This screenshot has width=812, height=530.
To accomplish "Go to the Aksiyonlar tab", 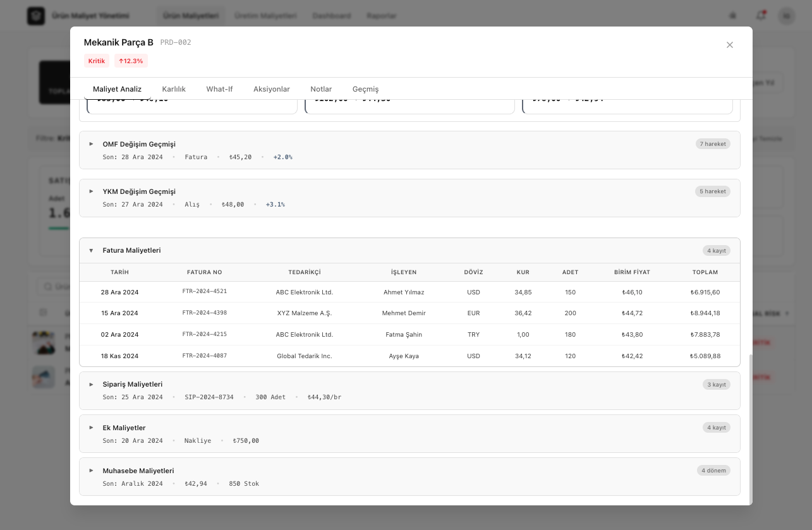I will 272,89.
